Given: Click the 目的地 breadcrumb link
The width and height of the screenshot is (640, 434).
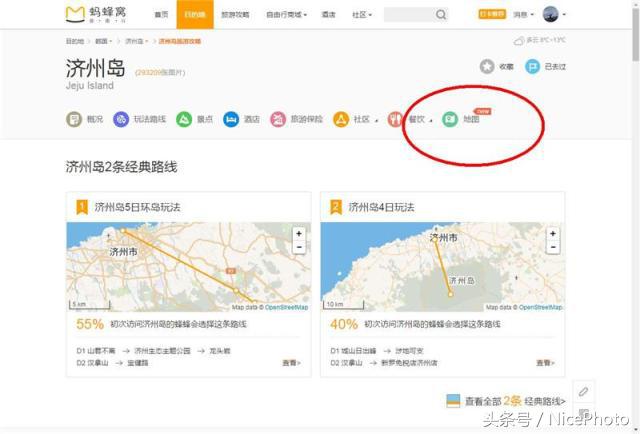Looking at the screenshot, I should (75, 41).
